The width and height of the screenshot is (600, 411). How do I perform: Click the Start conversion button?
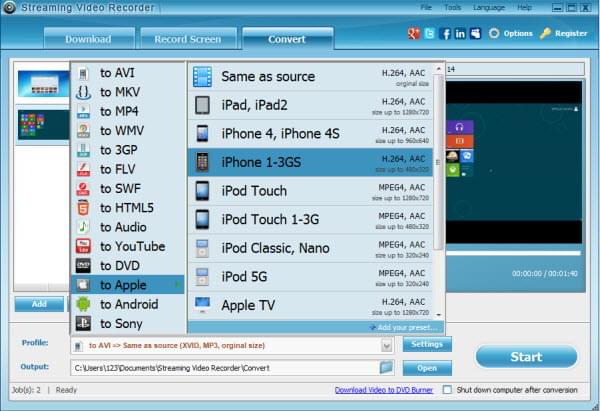coord(527,357)
